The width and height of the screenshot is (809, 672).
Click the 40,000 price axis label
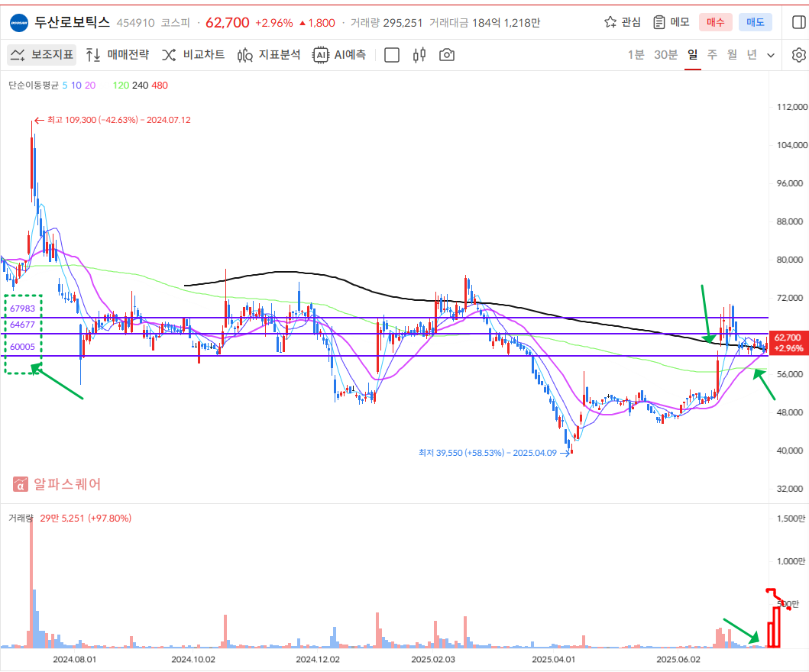[x=790, y=451]
